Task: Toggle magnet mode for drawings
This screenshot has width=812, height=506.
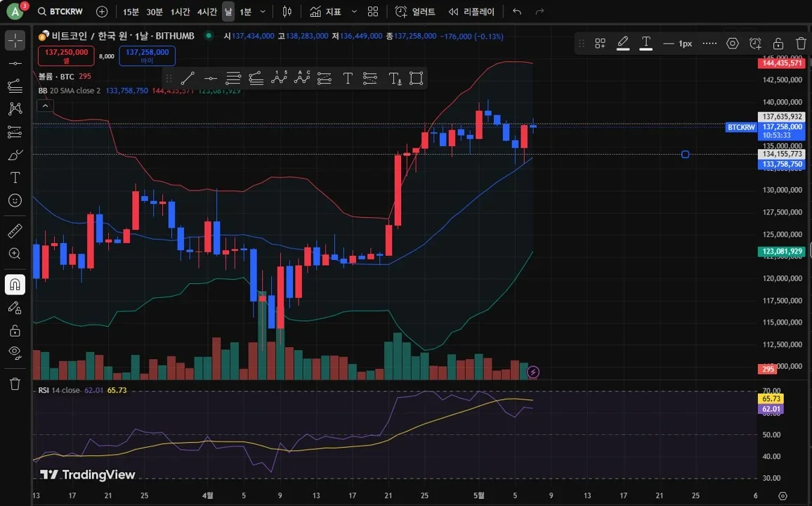Action: point(15,285)
